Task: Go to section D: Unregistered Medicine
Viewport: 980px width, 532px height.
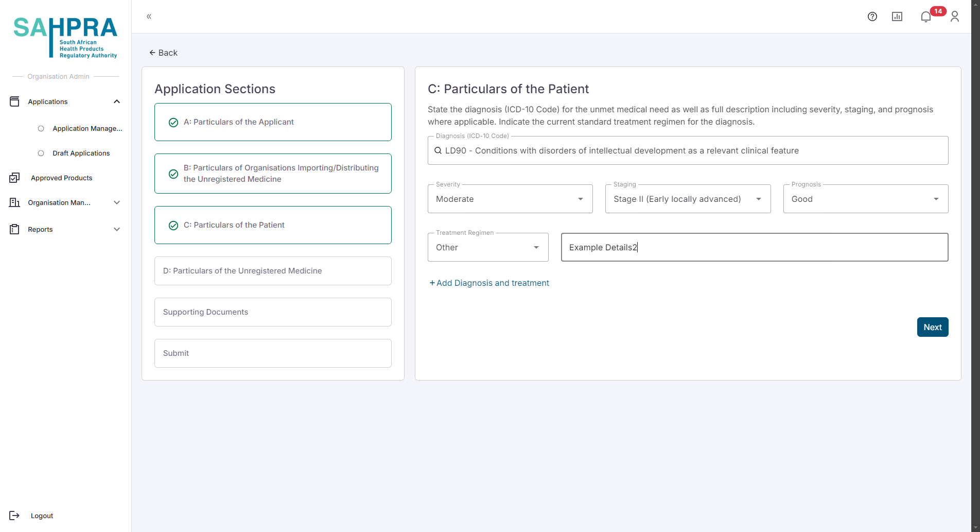Action: [273, 271]
